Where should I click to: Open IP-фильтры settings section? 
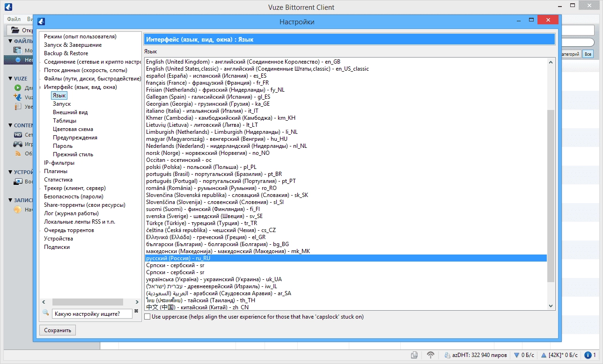pyautogui.click(x=59, y=163)
